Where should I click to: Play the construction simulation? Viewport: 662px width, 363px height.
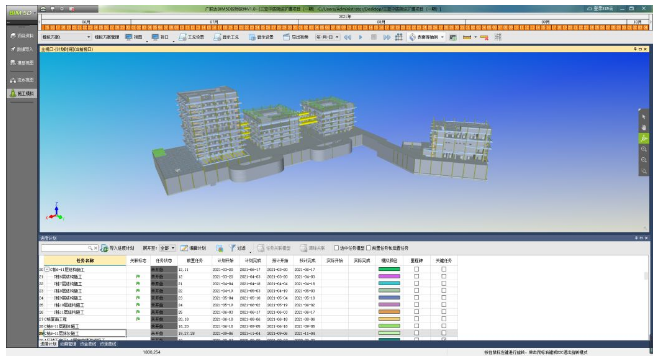[x=361, y=37]
